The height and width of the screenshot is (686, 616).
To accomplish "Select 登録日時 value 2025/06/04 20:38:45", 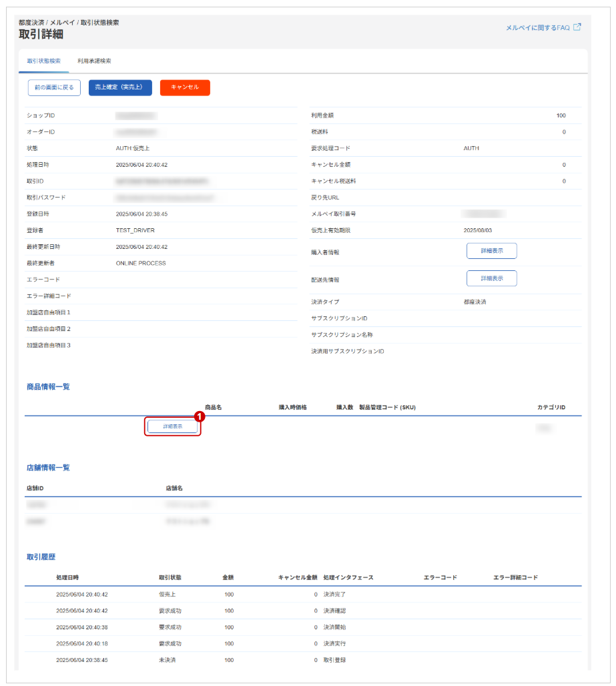I will [141, 214].
